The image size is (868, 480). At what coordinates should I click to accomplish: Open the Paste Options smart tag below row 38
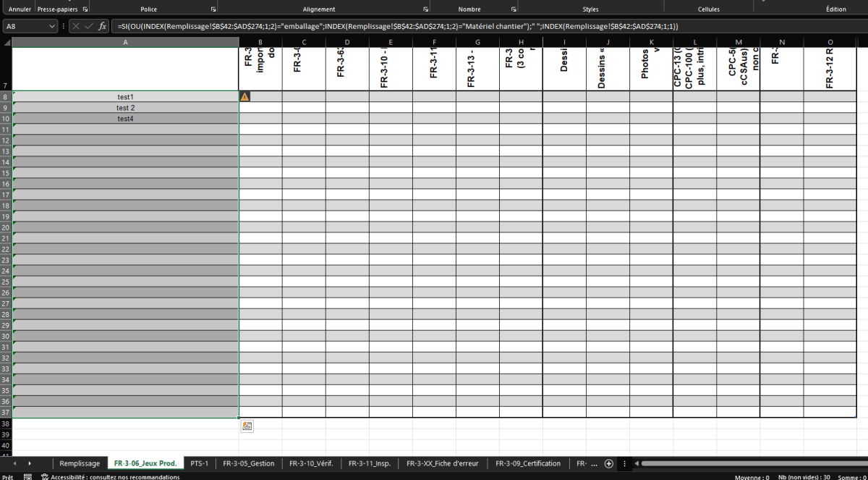(247, 426)
